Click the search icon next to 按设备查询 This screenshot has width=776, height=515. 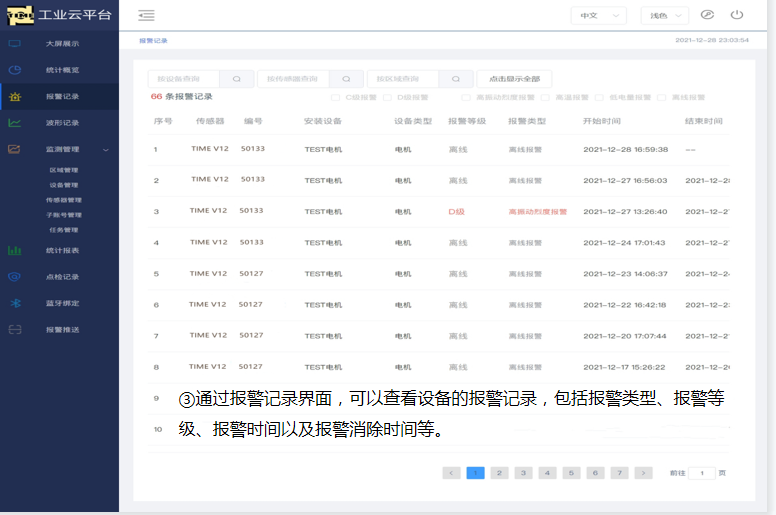point(237,79)
